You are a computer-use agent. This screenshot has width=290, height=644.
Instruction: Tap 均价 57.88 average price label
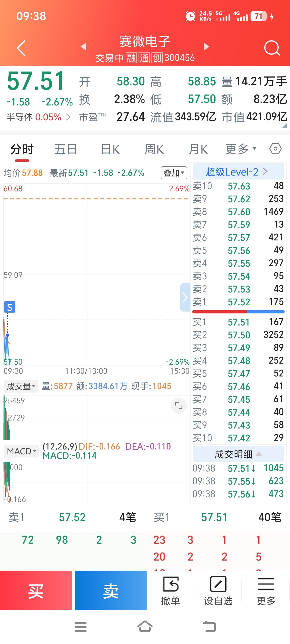[23, 173]
